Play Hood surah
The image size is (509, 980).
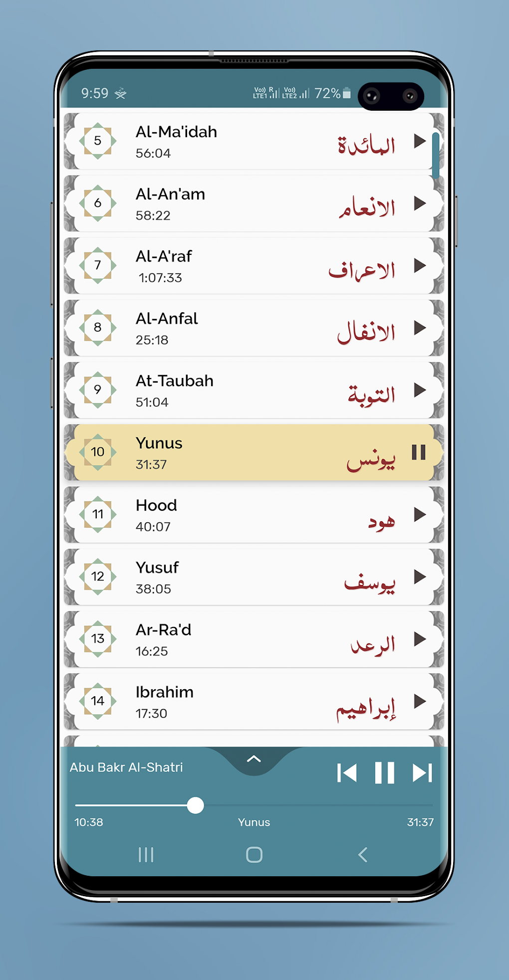(420, 515)
